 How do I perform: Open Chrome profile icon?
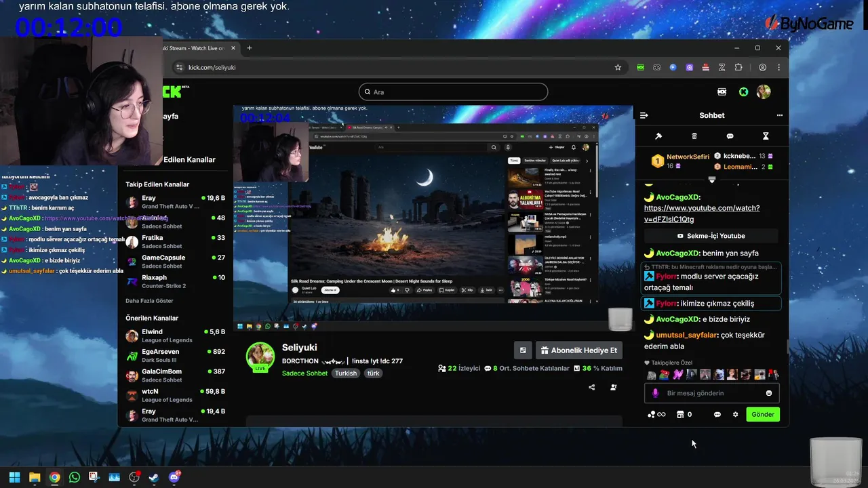(762, 67)
